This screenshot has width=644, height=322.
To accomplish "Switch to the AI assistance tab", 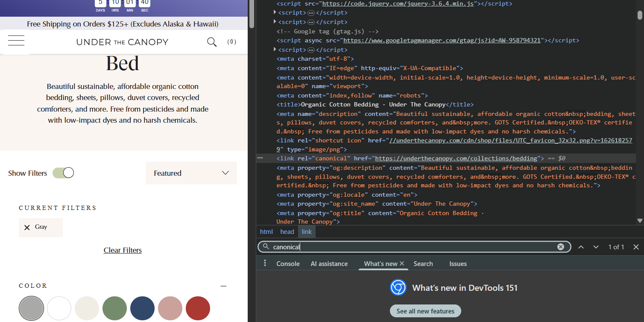I will (329, 264).
